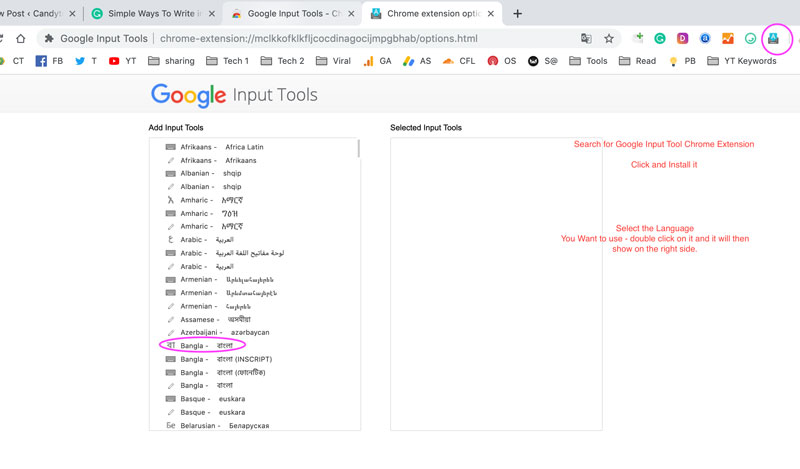Open the Twitter 'T' bookmark
The image size is (800, 469).
86,61
